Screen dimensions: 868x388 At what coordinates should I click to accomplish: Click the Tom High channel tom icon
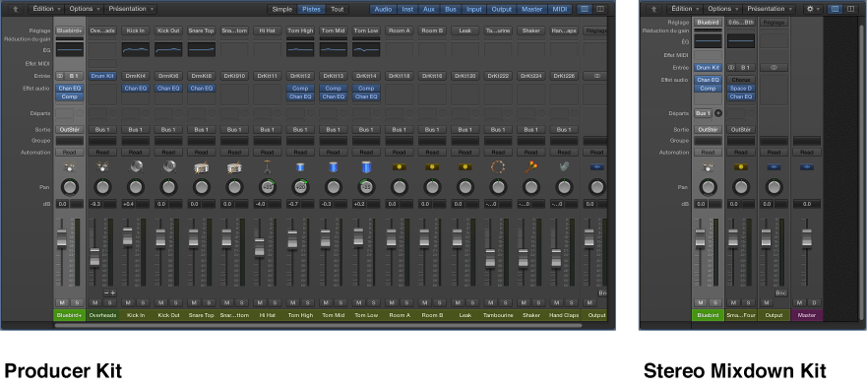click(300, 166)
